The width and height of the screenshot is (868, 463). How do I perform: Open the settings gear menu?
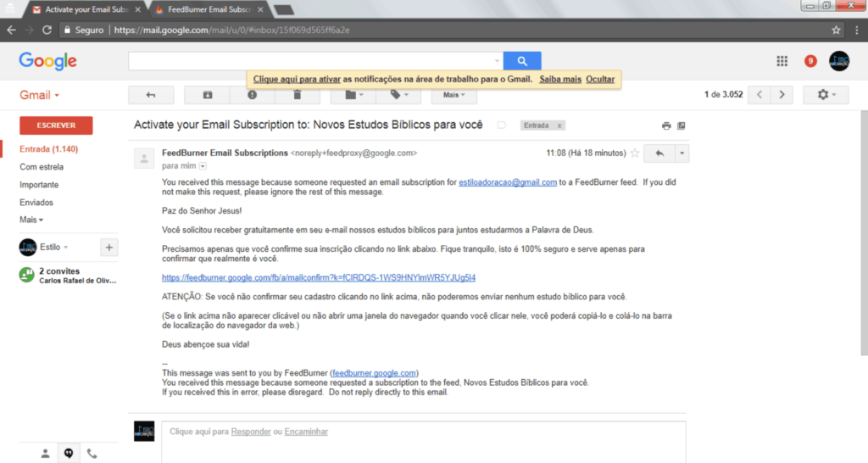[x=826, y=95]
